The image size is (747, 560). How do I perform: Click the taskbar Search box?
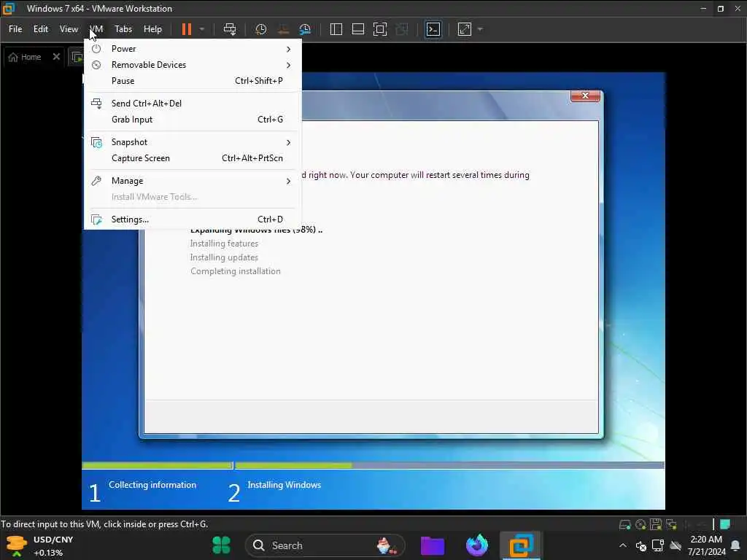[x=325, y=545]
